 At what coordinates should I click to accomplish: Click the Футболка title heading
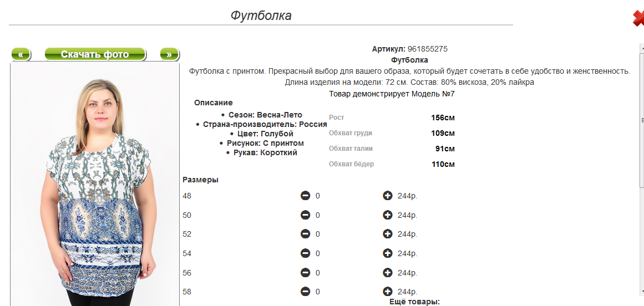click(261, 16)
